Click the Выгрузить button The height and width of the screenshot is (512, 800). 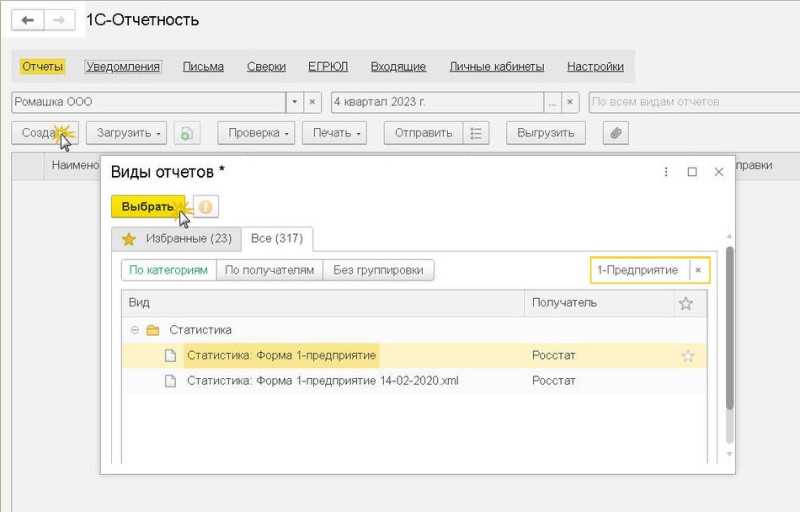click(x=546, y=133)
